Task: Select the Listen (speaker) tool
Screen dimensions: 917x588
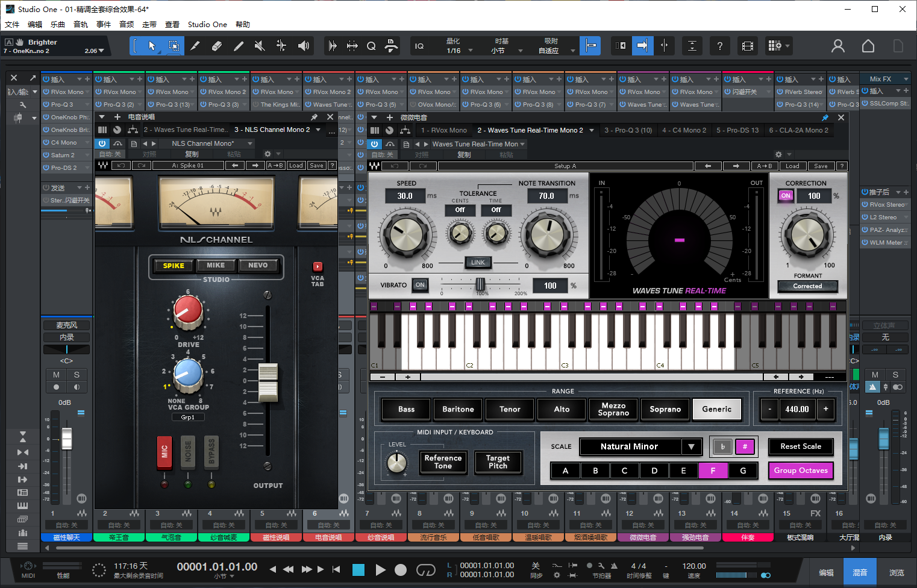Action: [303, 45]
